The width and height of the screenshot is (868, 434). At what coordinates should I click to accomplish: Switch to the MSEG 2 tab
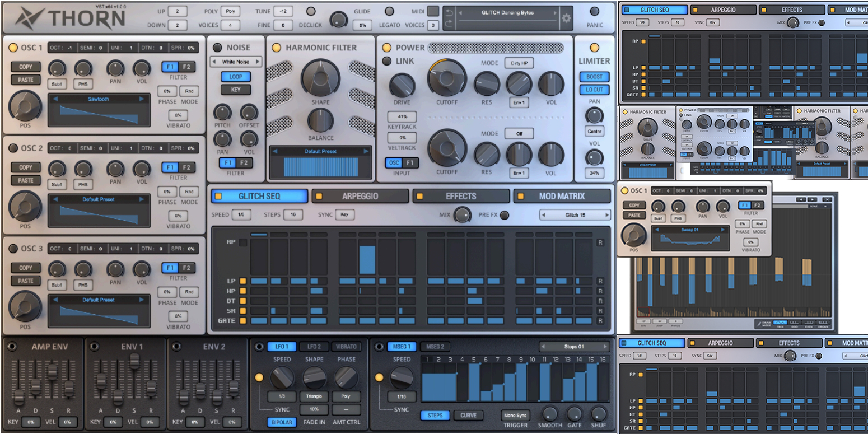(435, 347)
